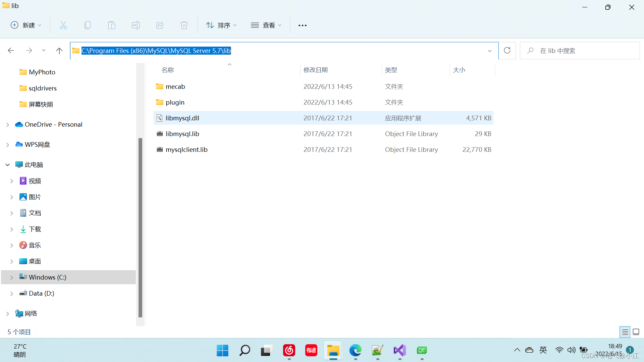Viewport: 644px width, 362px height.
Task: Click the Paste clipboard icon
Action: (x=112, y=25)
